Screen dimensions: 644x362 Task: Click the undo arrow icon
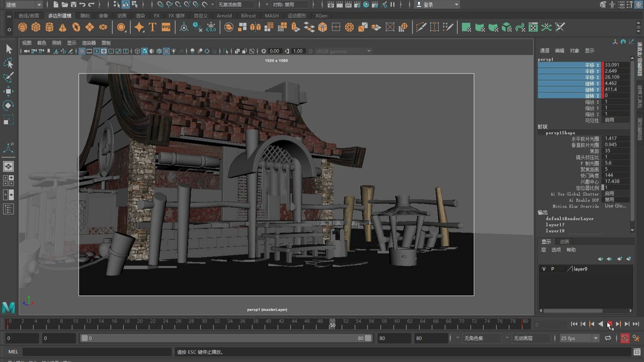click(x=82, y=5)
